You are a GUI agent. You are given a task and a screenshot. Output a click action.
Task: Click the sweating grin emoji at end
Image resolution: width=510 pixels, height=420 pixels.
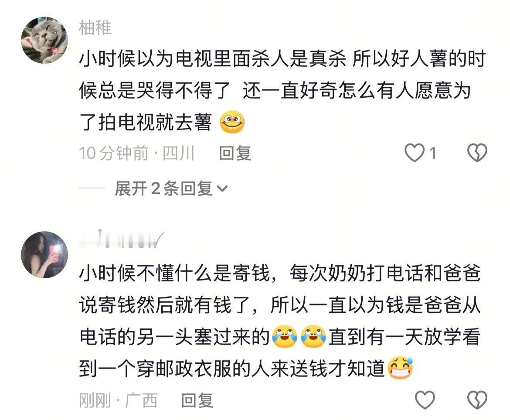(x=401, y=368)
